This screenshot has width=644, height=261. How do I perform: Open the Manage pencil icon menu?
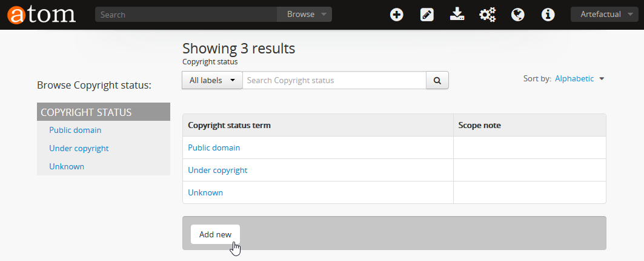click(x=427, y=15)
